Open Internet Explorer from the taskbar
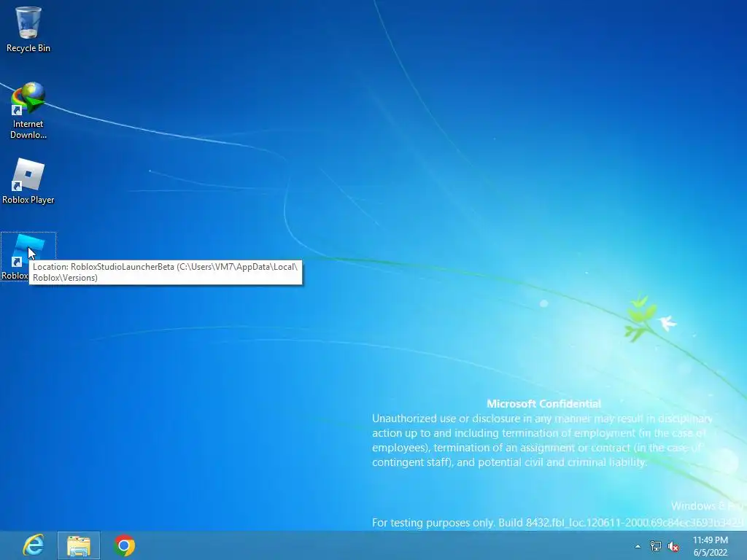The width and height of the screenshot is (747, 560). (34, 545)
